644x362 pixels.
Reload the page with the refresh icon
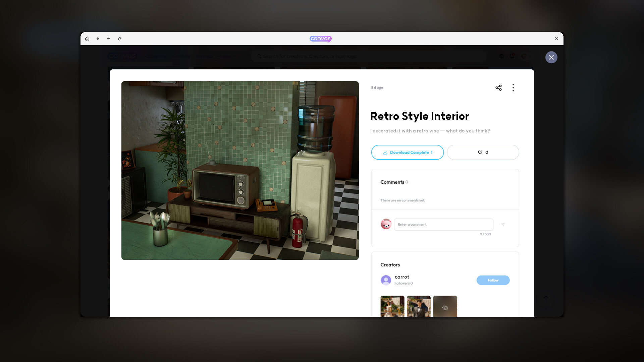[x=120, y=39]
